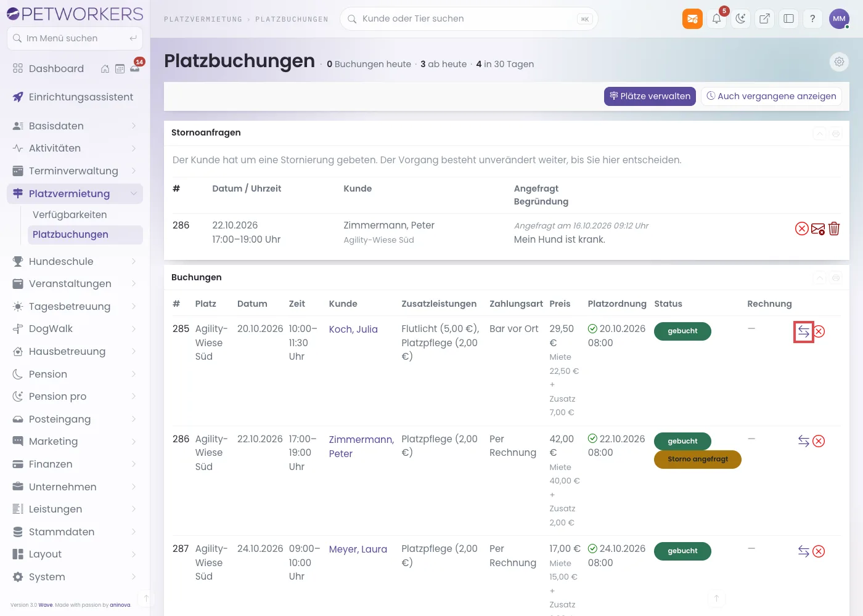Open the Verfügbarkeiten submenu item
This screenshot has height=616, width=863.
click(85, 214)
